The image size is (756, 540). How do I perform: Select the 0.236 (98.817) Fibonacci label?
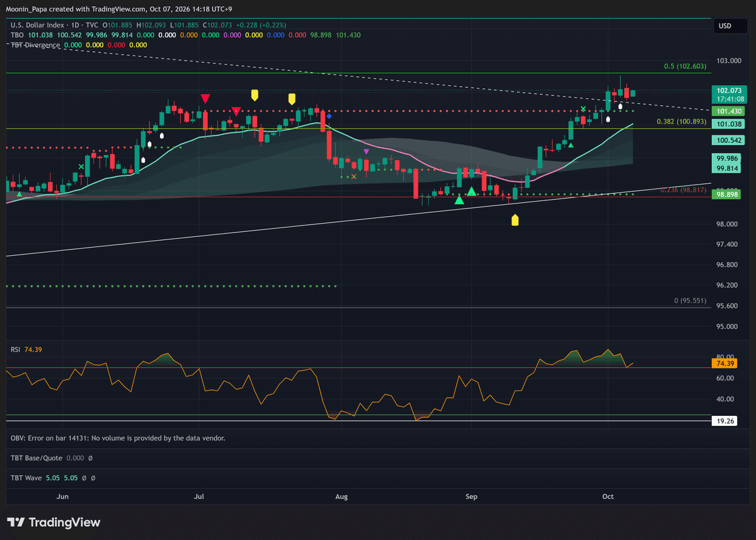click(x=684, y=190)
